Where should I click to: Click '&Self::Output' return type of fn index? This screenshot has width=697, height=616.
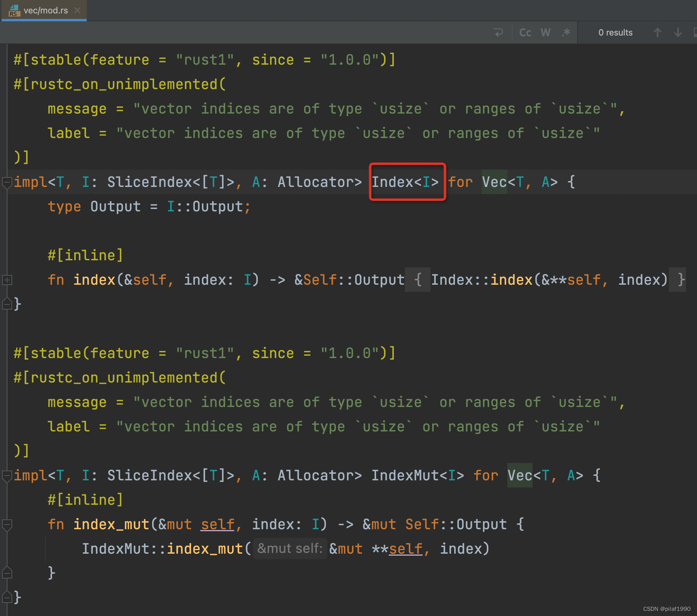tap(350, 280)
